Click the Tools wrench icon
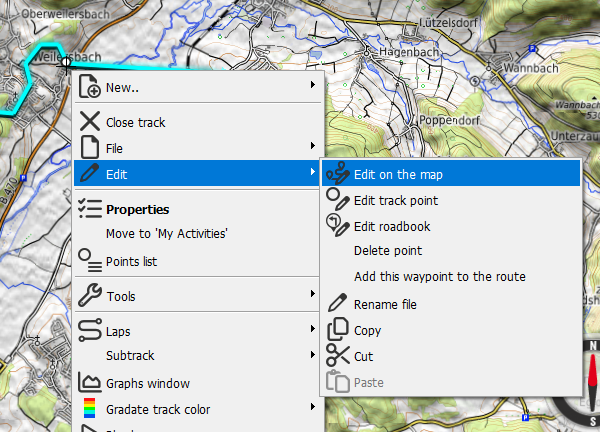600x432 pixels. tap(89, 296)
